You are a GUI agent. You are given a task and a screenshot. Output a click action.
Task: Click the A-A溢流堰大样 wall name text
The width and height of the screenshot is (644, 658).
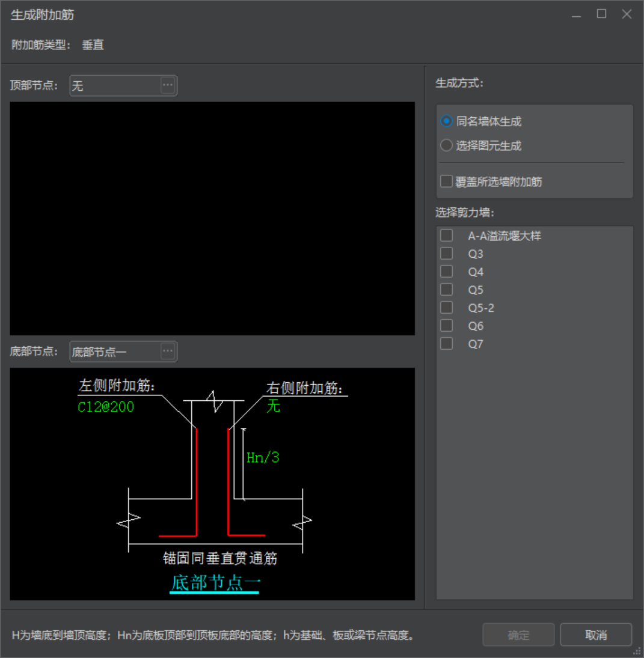(504, 236)
